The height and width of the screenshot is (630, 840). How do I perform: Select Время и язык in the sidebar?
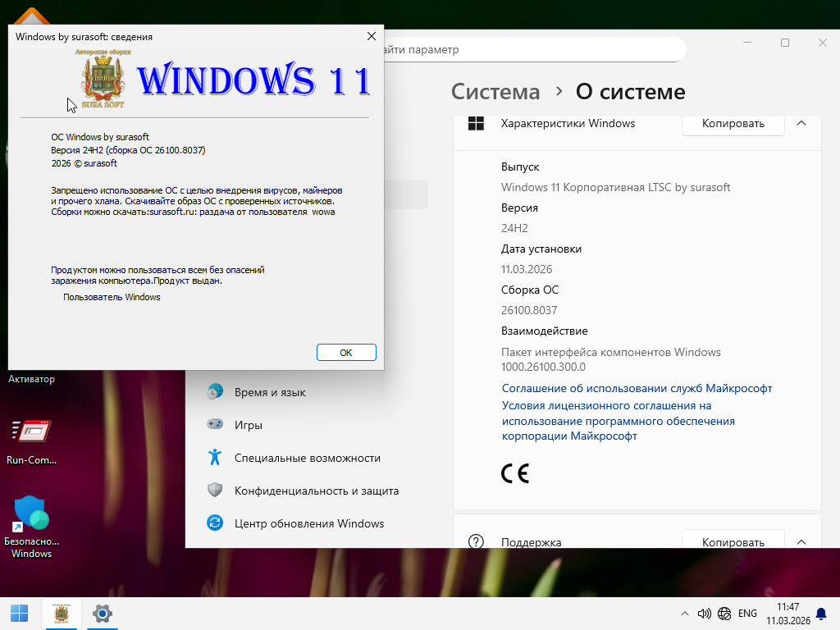(270, 392)
